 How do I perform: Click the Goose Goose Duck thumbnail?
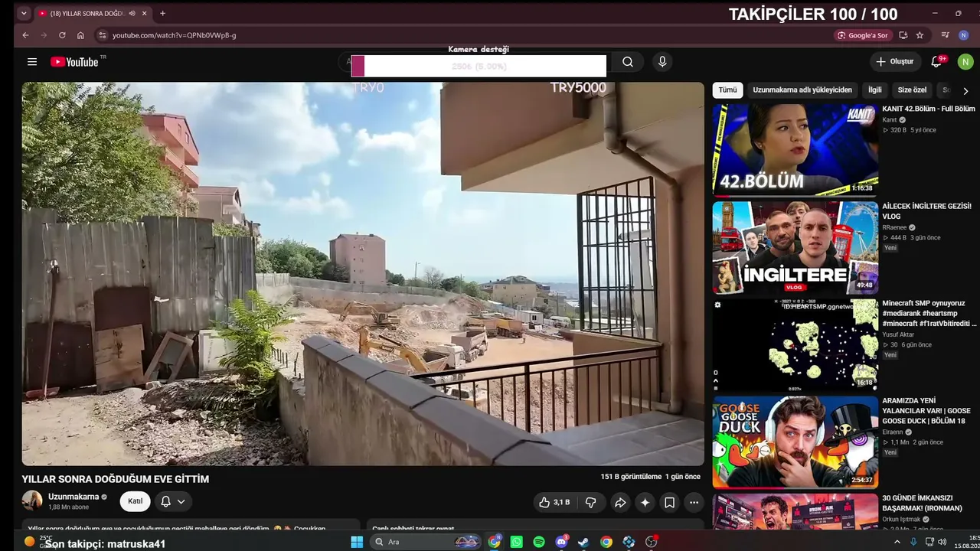pos(795,442)
